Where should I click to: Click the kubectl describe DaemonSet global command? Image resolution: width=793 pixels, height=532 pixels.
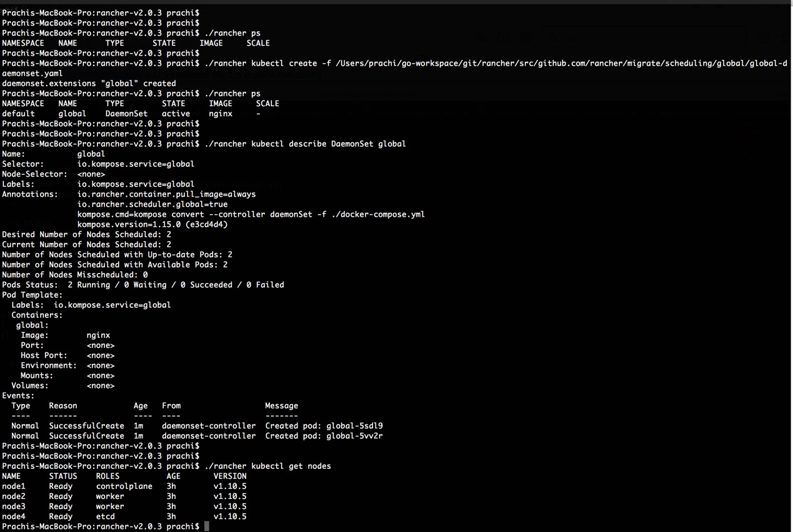305,144
